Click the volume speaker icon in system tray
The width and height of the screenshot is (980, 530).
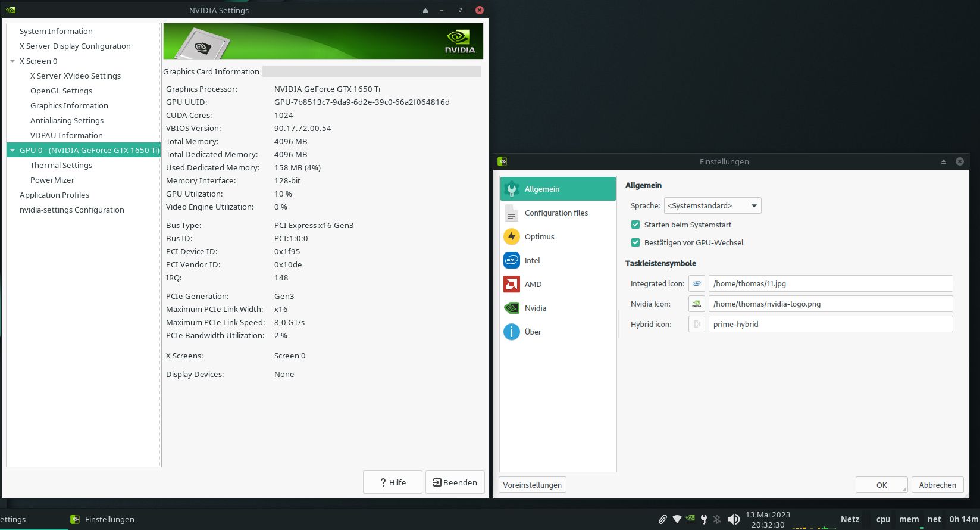point(734,519)
